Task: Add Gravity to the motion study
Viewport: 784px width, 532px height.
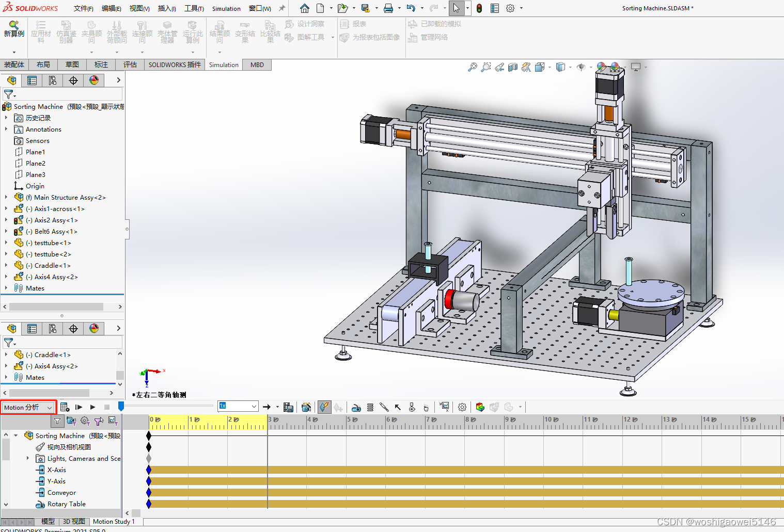Action: point(426,407)
